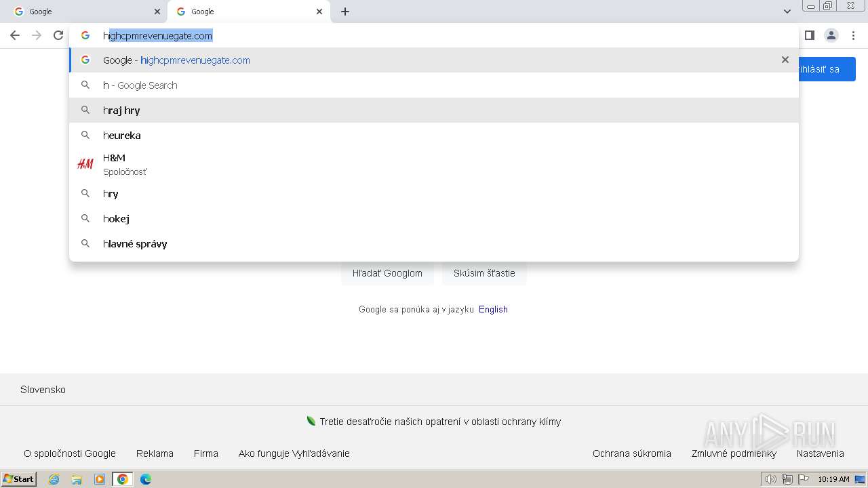Screen dimensions: 868x488
Task: Select the Google - highcpmrevenuegate.com suggestion
Action: 434,60
